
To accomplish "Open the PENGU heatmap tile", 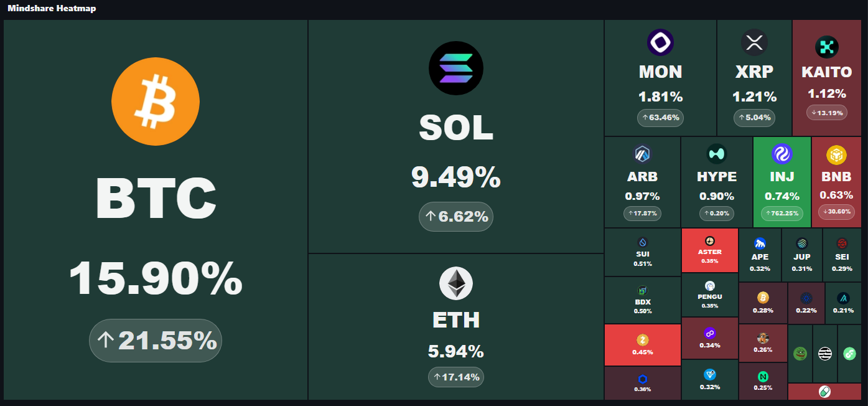I will (709, 295).
